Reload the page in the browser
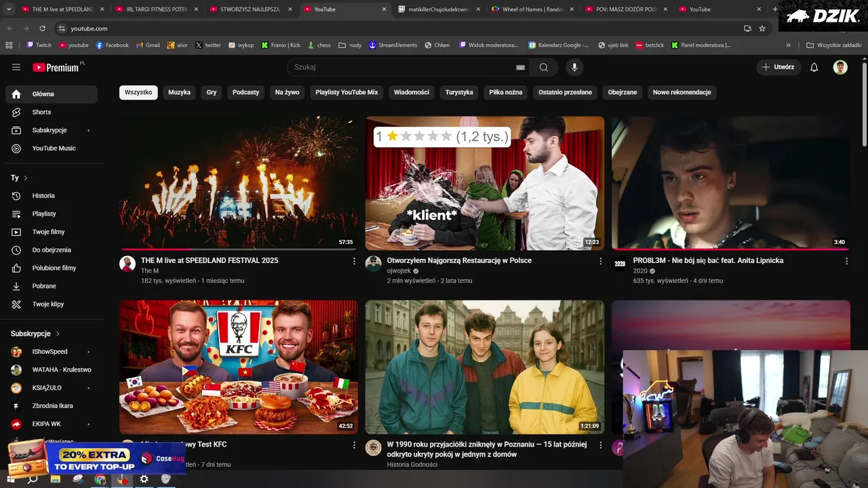Viewport: 868px width, 488px height. [x=42, y=28]
